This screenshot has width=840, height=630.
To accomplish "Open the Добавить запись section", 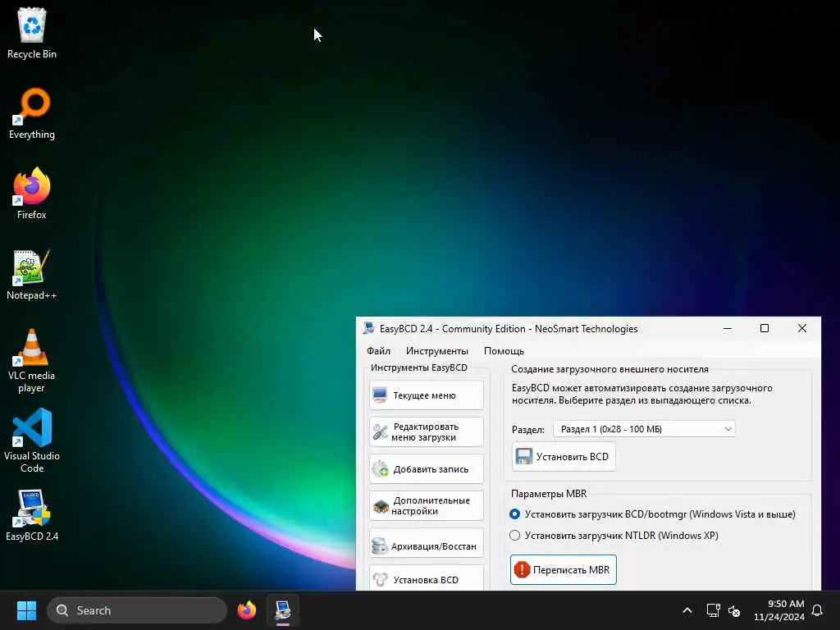I will pyautogui.click(x=427, y=469).
